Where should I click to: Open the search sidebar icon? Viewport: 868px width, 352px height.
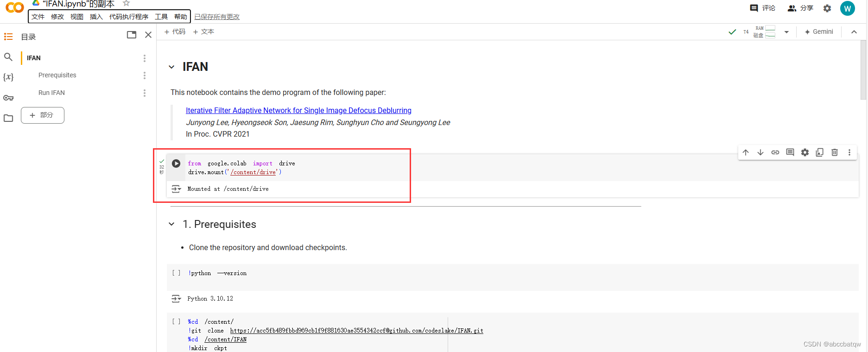(8, 57)
